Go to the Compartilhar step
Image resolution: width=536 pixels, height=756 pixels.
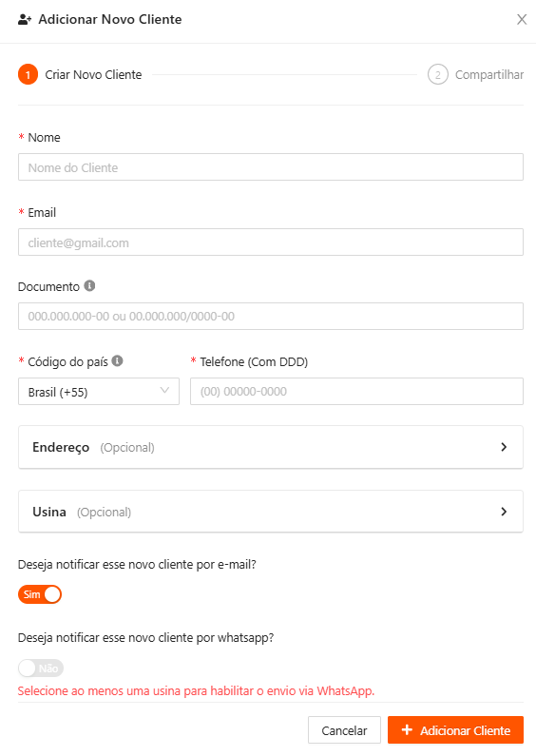coord(489,75)
